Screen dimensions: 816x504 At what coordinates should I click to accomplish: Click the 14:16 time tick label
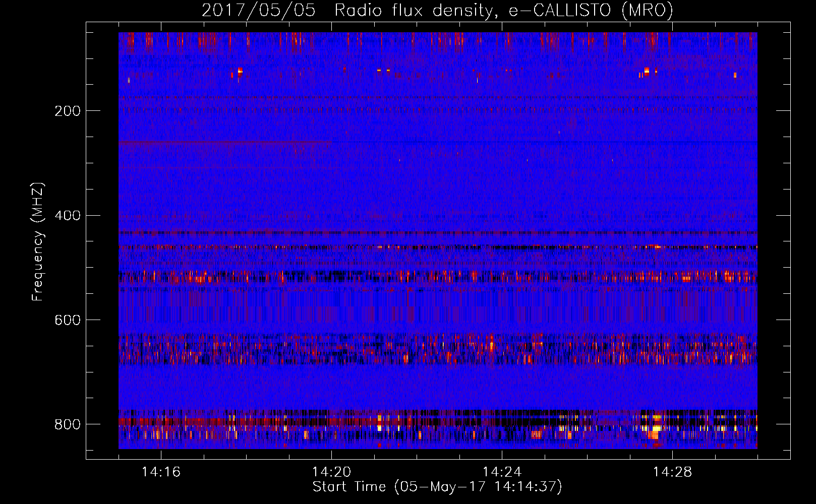[161, 472]
